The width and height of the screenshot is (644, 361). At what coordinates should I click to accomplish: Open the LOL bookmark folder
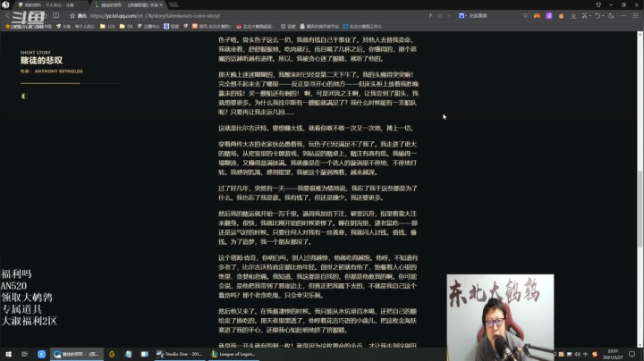[108, 26]
